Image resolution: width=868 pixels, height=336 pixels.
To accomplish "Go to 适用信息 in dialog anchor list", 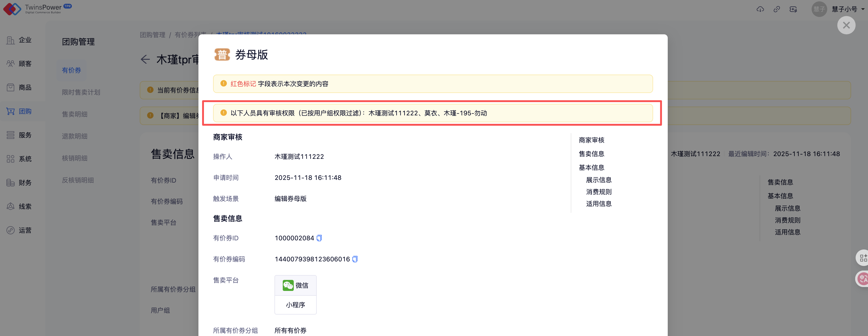I will point(599,204).
